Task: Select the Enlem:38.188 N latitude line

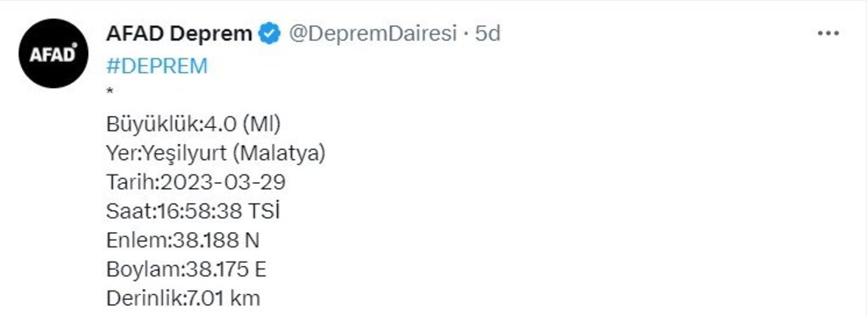Action: [183, 241]
